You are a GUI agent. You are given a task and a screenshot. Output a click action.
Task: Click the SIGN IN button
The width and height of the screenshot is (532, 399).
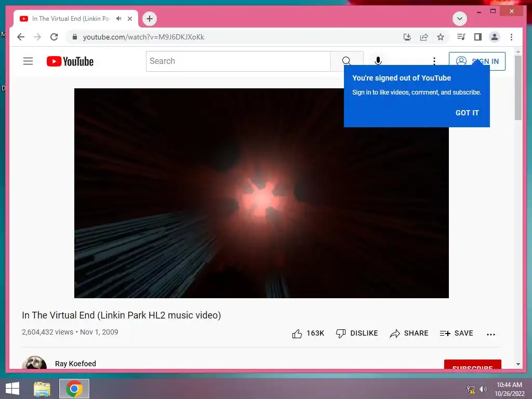coord(477,61)
